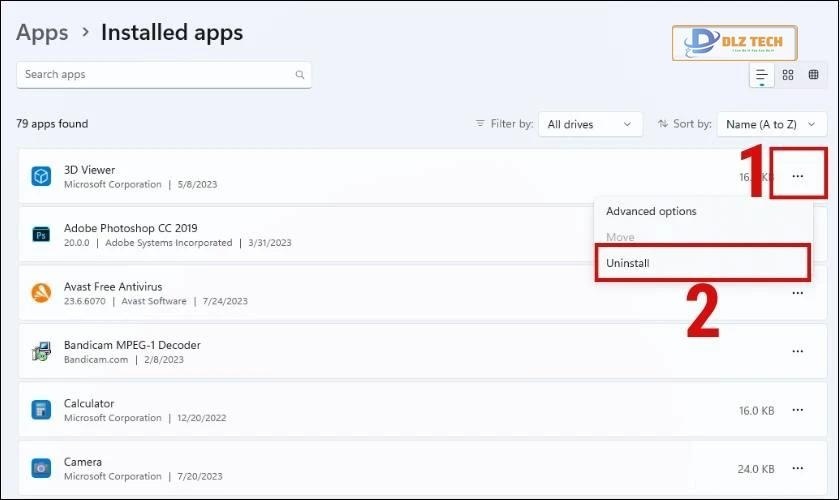840x500 pixels.
Task: Choose Advanced options in the context menu
Action: pos(651,211)
